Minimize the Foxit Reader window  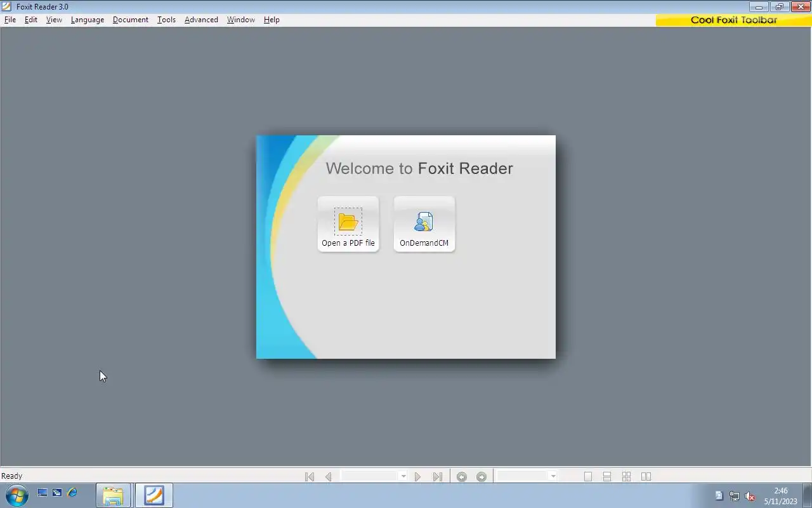click(x=759, y=6)
